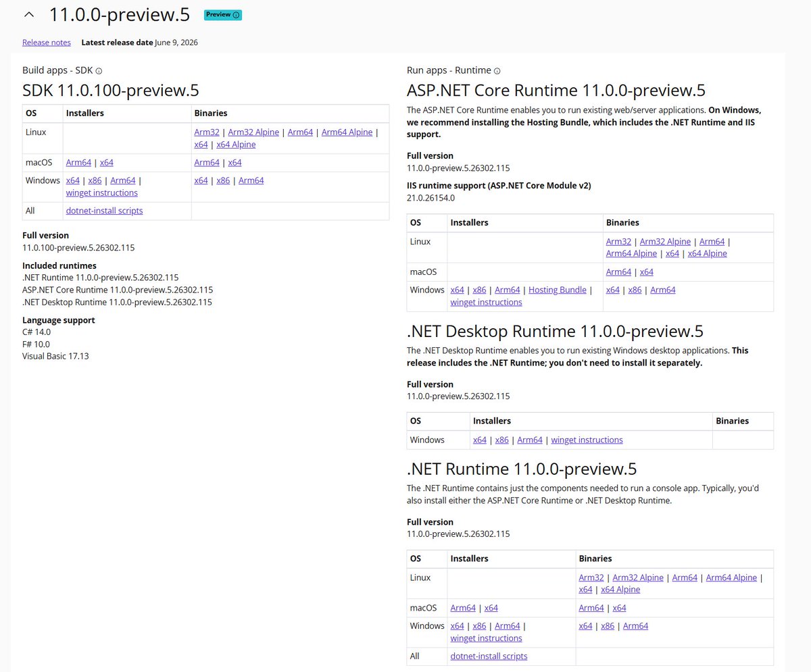Download SDK Windows x86 installer
The image size is (811, 672).
click(95, 180)
